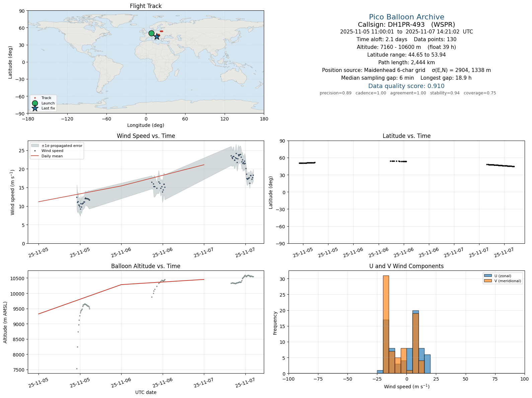532x398 pixels.
Task: Pick the blue U (zonal) legend swatch
Action: point(488,276)
